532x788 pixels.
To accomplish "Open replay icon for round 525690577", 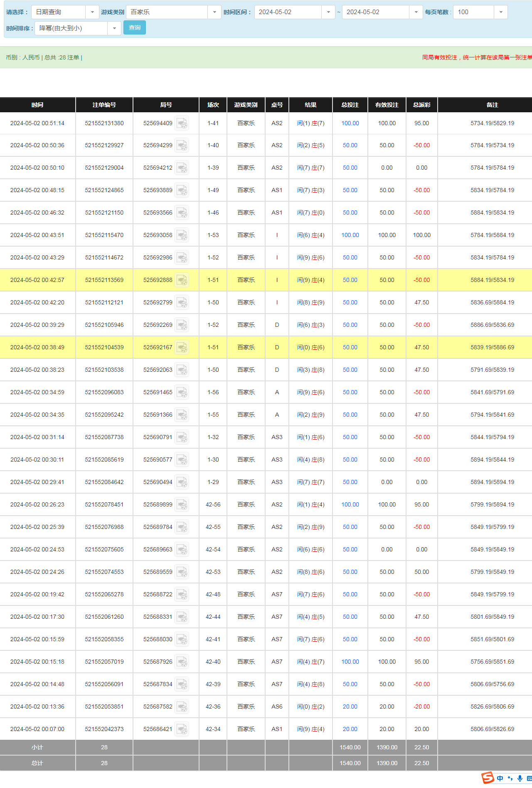I will pyautogui.click(x=182, y=460).
